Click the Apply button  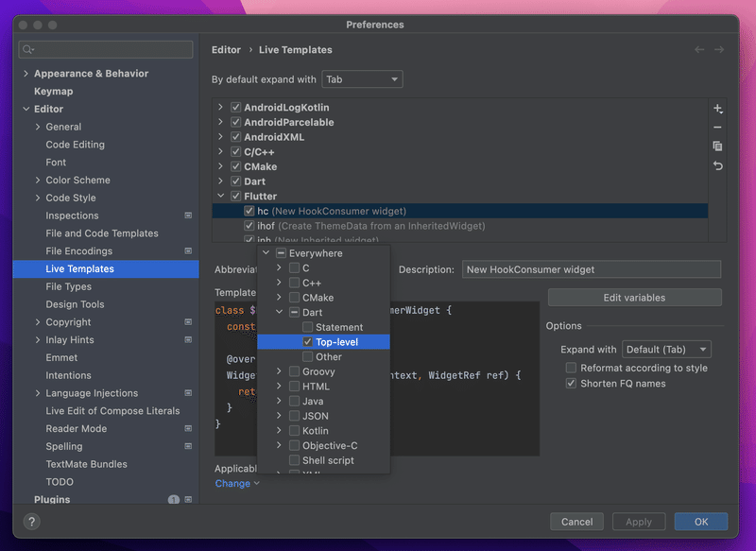(639, 522)
